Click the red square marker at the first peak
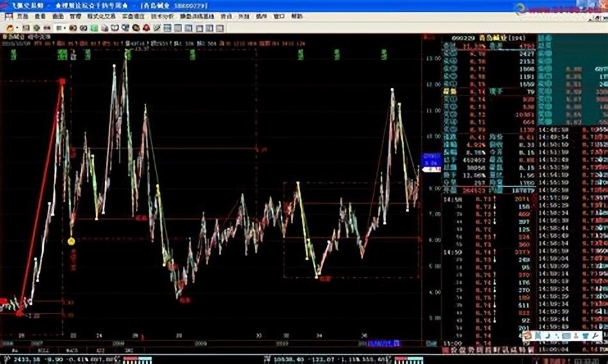The height and width of the screenshot is (364, 608). pos(62,81)
